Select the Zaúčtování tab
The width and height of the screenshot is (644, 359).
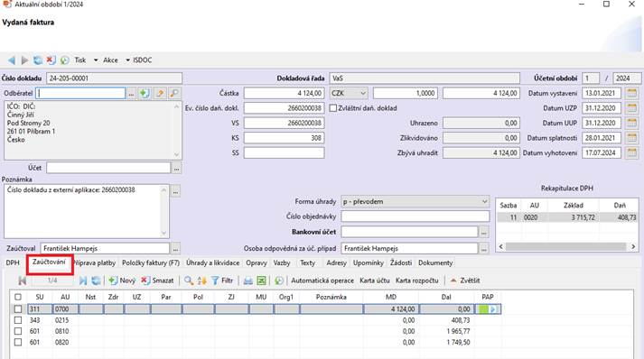click(x=50, y=262)
